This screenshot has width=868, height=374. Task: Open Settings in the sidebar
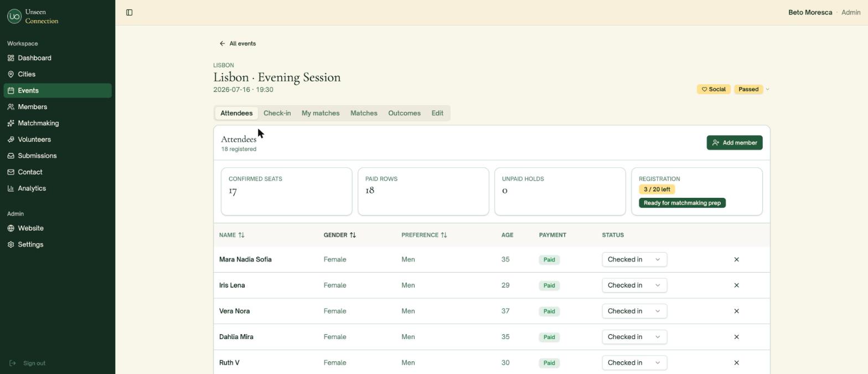click(58, 244)
